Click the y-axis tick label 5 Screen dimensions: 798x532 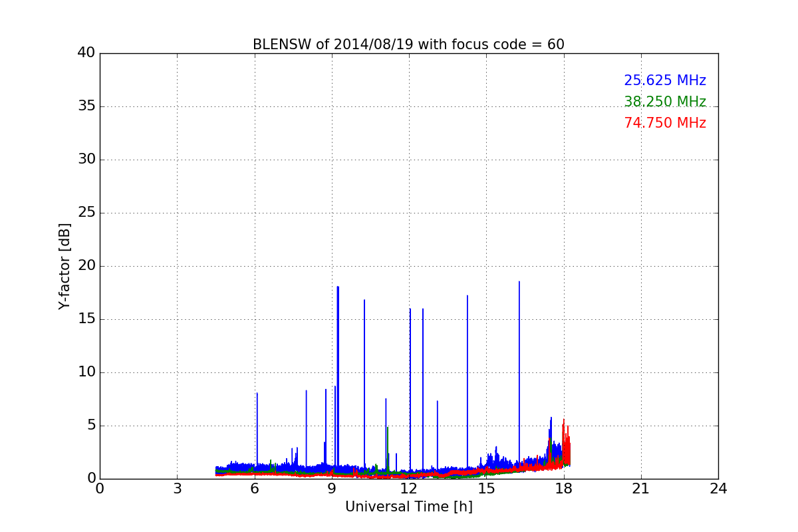pyautogui.click(x=90, y=426)
